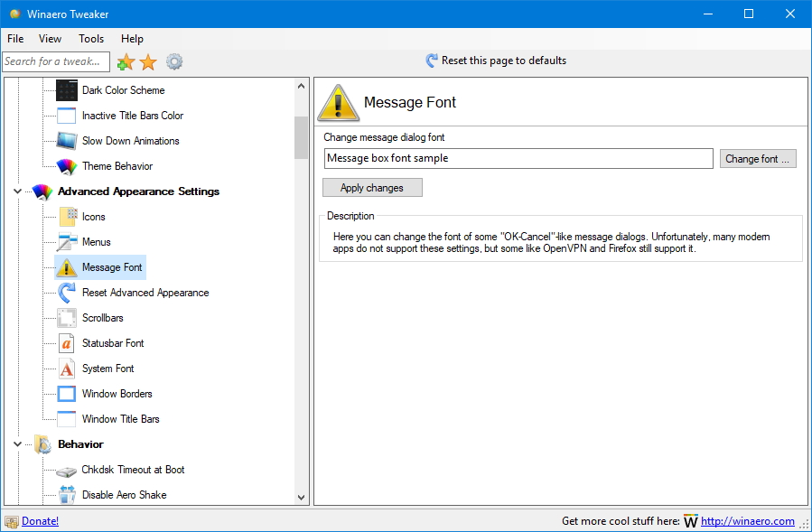Click the large Message Font header warning icon
812x532 pixels.
pos(338,103)
